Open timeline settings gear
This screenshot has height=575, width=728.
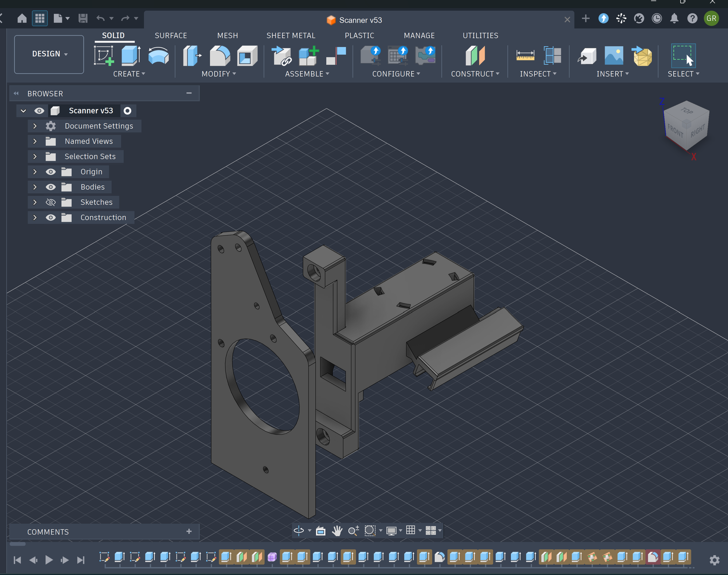click(x=715, y=560)
